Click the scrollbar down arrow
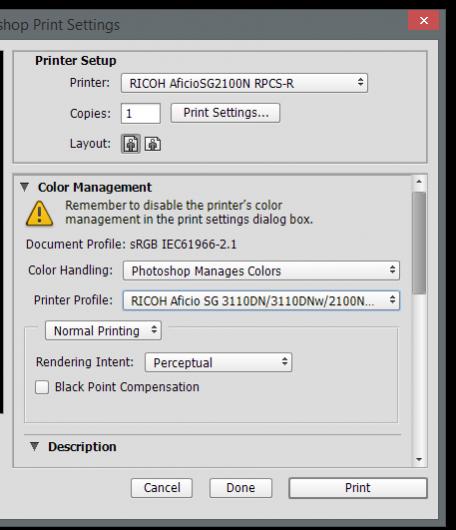 point(419,459)
